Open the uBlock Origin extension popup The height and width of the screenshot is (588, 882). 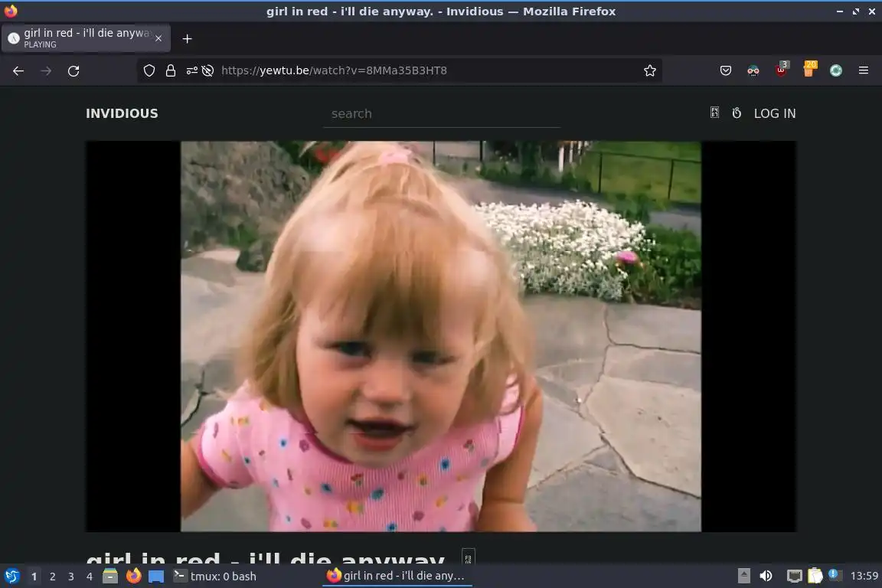pos(781,69)
